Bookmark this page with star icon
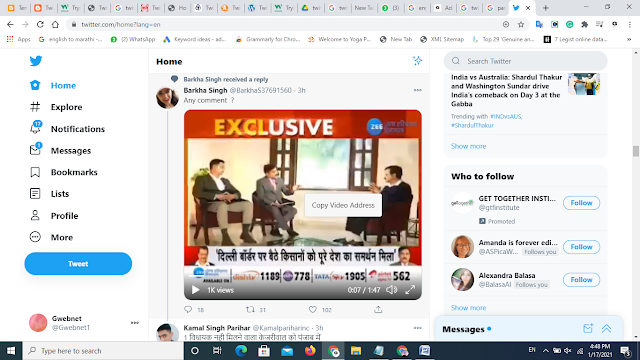Screen dimensions: 640x360 tap(521, 24)
